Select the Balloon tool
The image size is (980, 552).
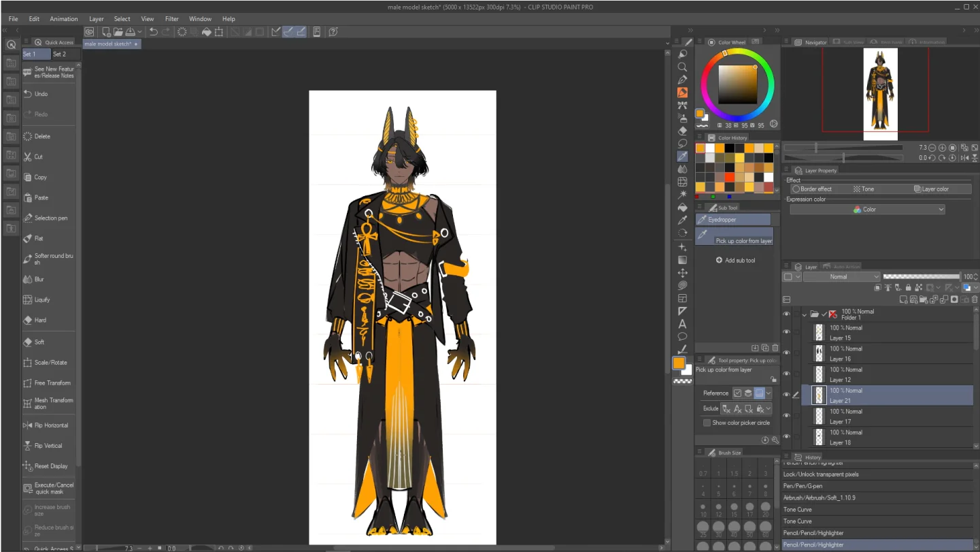(682, 337)
